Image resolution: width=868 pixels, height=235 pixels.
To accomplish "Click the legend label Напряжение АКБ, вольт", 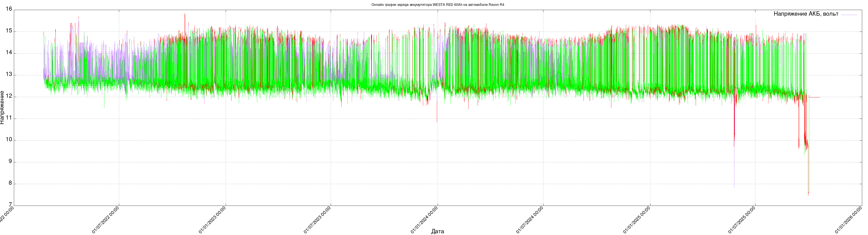I will pyautogui.click(x=806, y=14).
